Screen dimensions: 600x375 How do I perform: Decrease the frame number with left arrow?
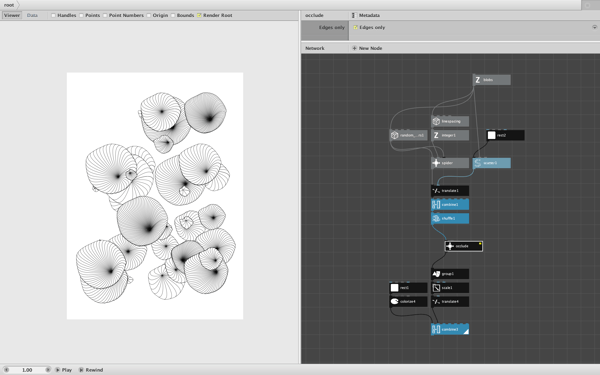tap(7, 370)
